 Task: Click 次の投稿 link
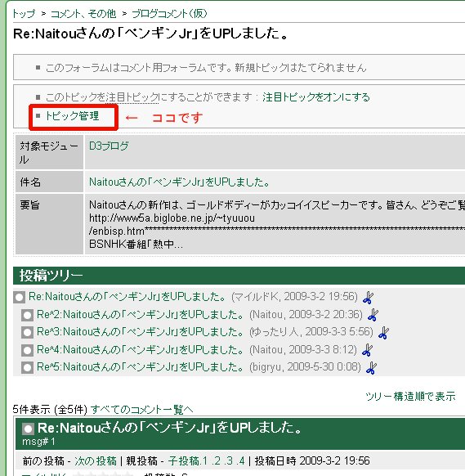[x=96, y=460]
